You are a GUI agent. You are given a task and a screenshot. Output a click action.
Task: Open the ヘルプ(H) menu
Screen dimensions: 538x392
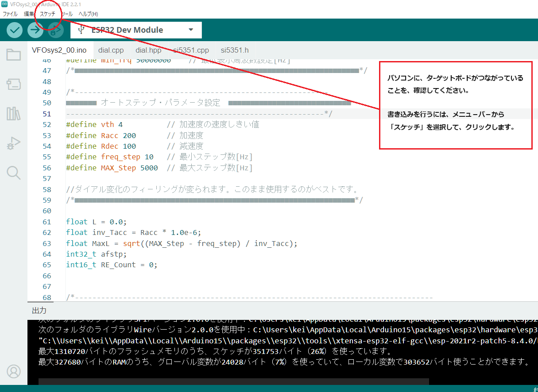tap(88, 14)
